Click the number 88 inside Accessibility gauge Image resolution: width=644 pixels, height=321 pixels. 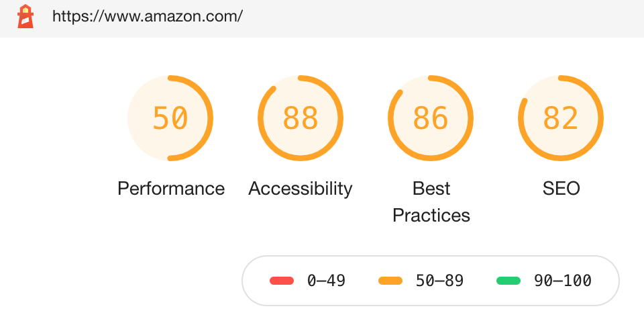tap(301, 118)
